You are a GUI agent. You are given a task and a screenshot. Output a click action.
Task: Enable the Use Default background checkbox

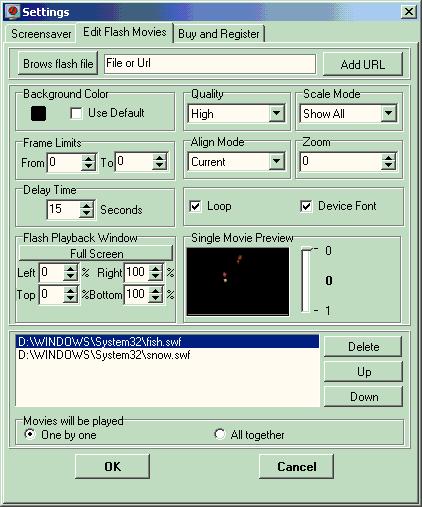[x=76, y=113]
